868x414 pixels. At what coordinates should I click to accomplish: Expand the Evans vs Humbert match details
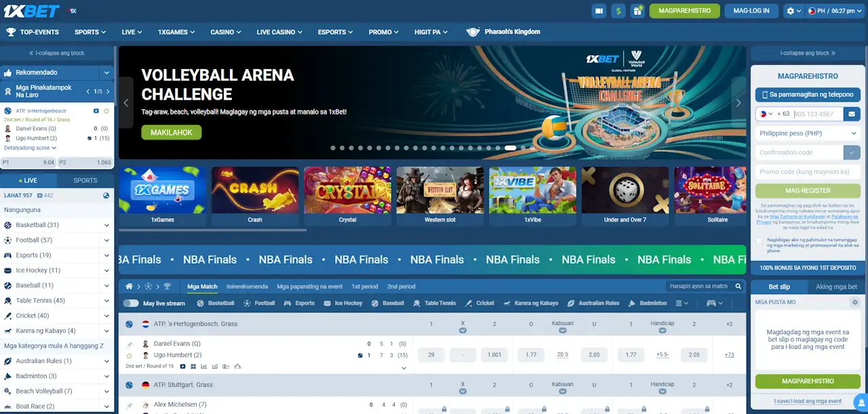coord(403,368)
